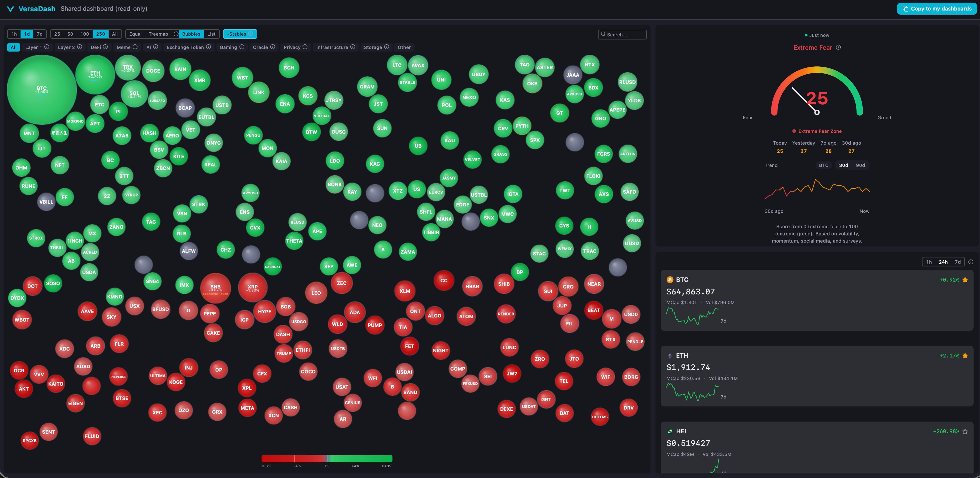The width and height of the screenshot is (980, 478).
Task: Click the search magnifier icon
Action: [603, 34]
